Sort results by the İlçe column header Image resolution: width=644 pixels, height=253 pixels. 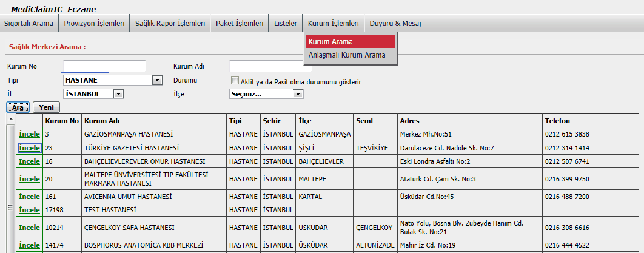305,121
